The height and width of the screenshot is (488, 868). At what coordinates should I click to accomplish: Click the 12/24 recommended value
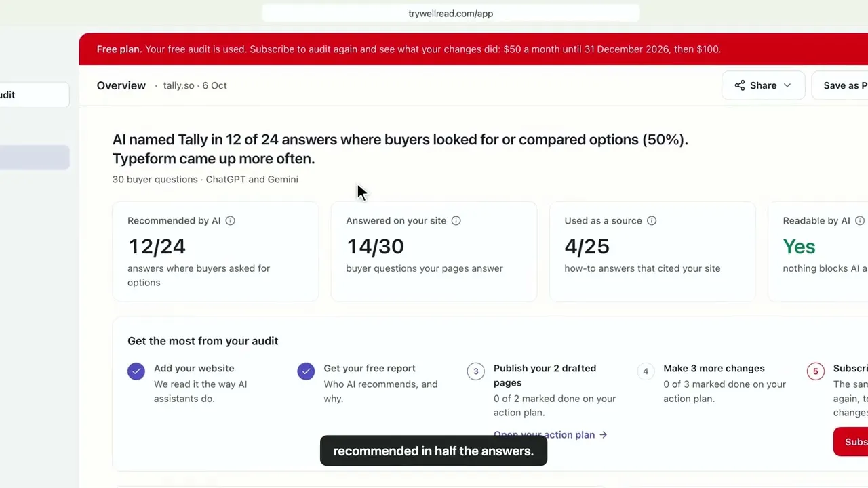point(157,246)
